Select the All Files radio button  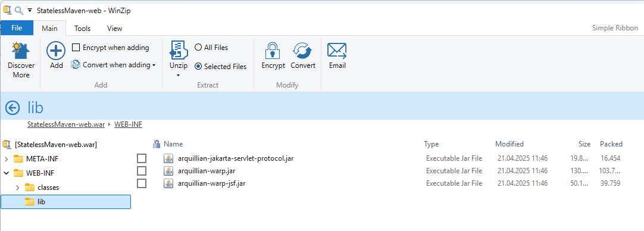pos(198,47)
